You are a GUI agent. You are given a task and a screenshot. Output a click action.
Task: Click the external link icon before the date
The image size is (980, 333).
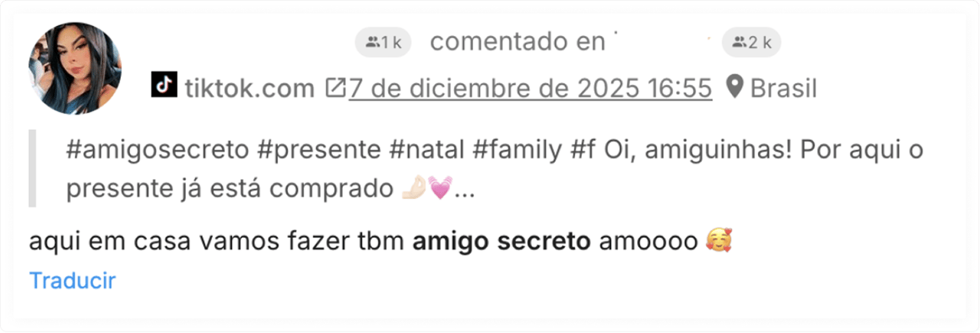tap(335, 88)
